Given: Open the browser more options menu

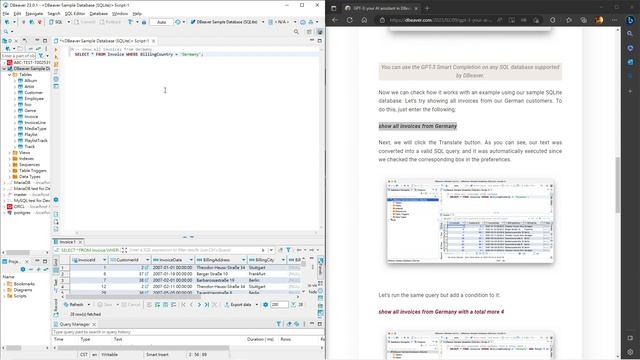Looking at the screenshot, I should 614,20.
